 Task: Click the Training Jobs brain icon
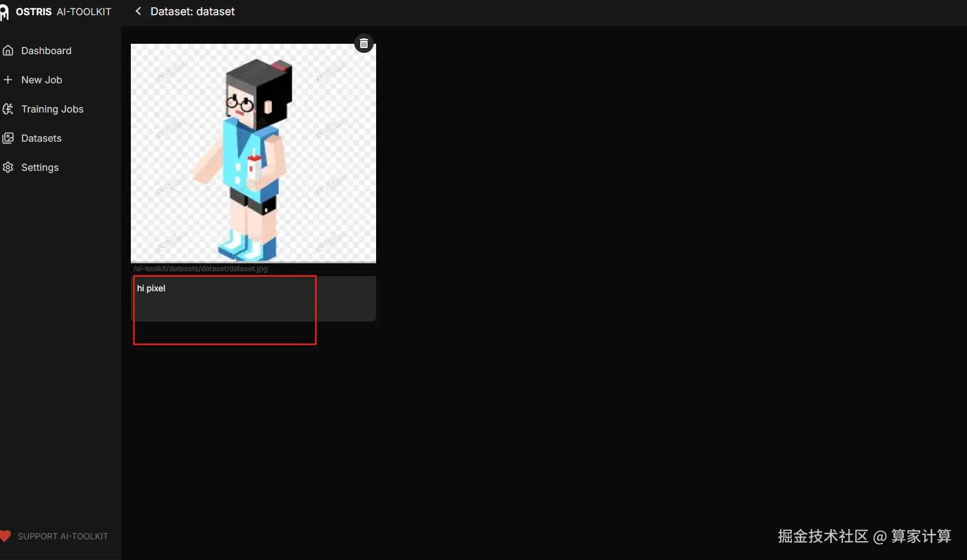tap(8, 109)
